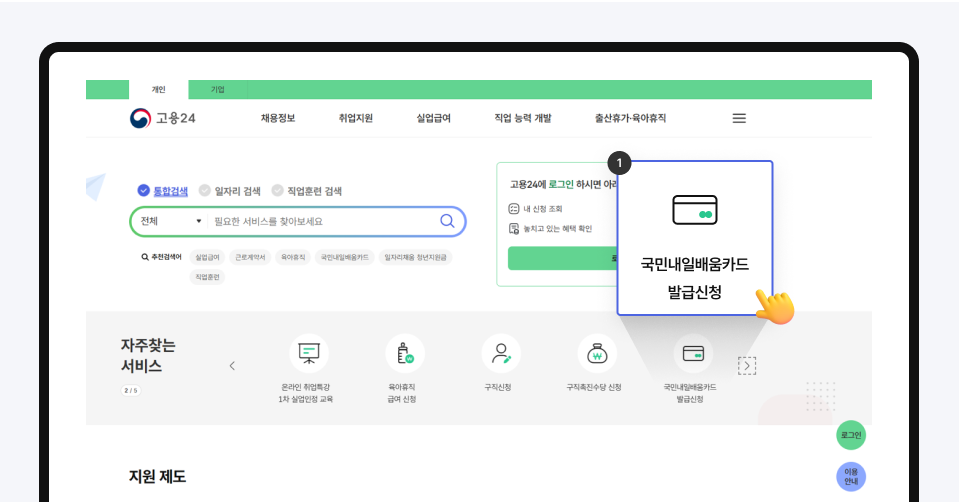Open 육아휴직 급여 신청 icon
The image size is (960, 502).
[405, 353]
